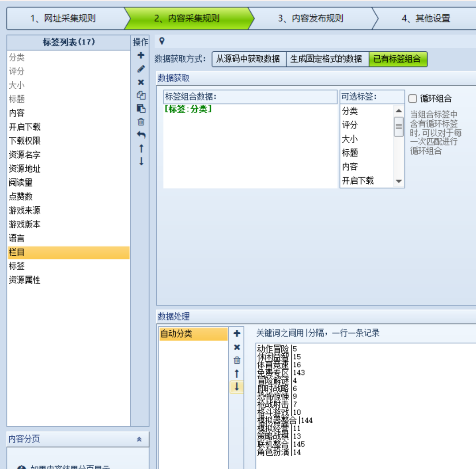476x469 pixels.
Task: Click the down arrow of 可选标签 list scrollbar
Action: click(399, 181)
